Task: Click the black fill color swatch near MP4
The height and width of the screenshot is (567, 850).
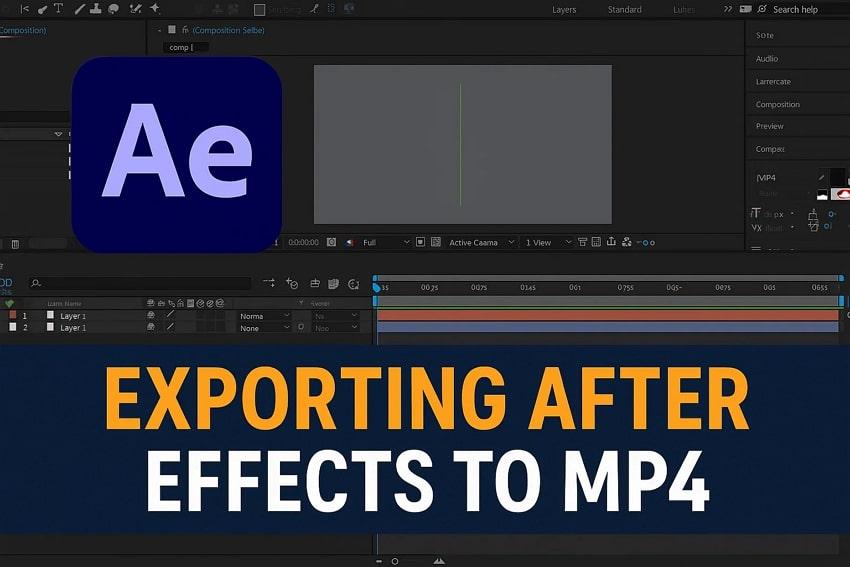Action: coord(836,176)
